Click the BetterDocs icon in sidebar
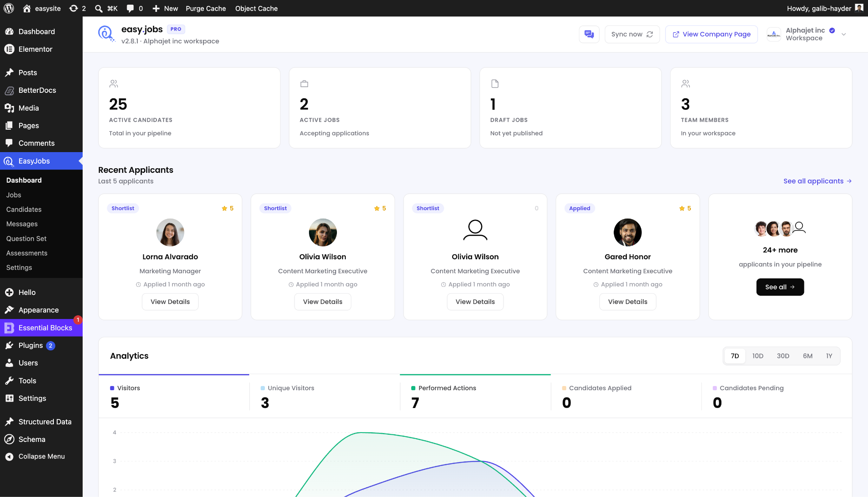 (x=9, y=90)
